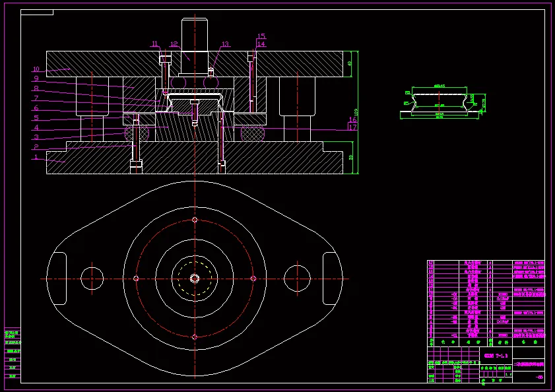Select part balloon number 10
Image resolution: width=555 pixels, height=392 pixels.
[36, 69]
